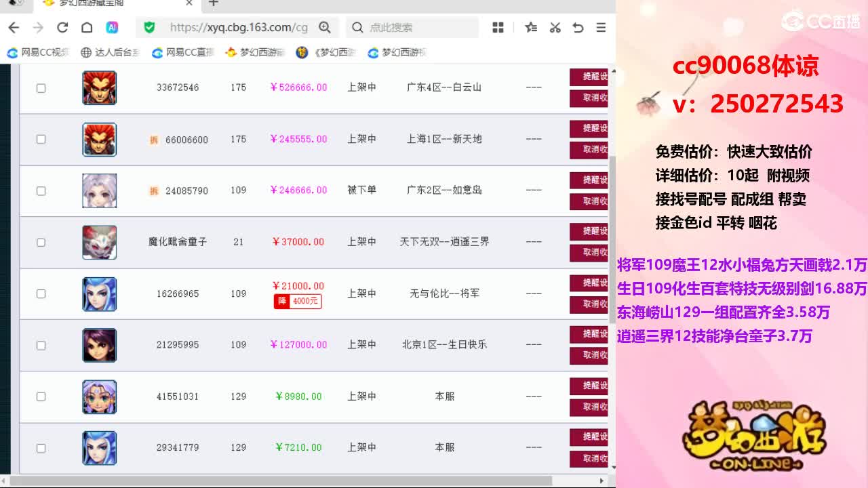This screenshot has width=868, height=488.
Task: Open a new tab with the plus icon
Action: [x=214, y=3]
